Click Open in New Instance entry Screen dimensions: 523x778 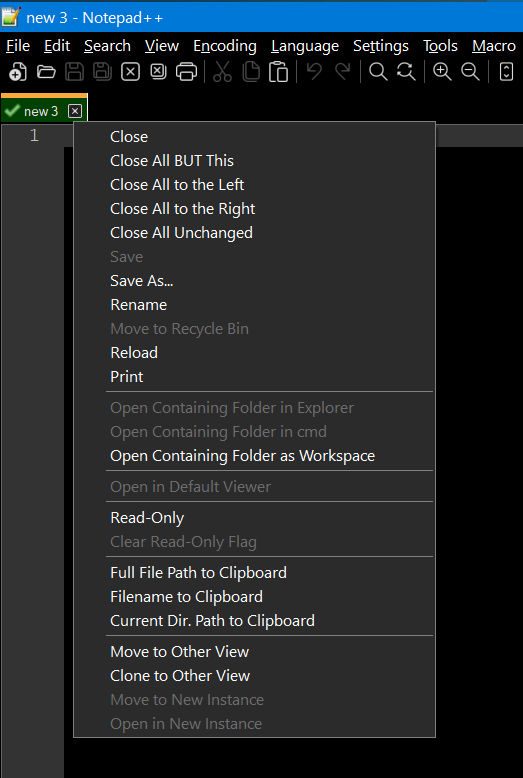tap(255, 724)
